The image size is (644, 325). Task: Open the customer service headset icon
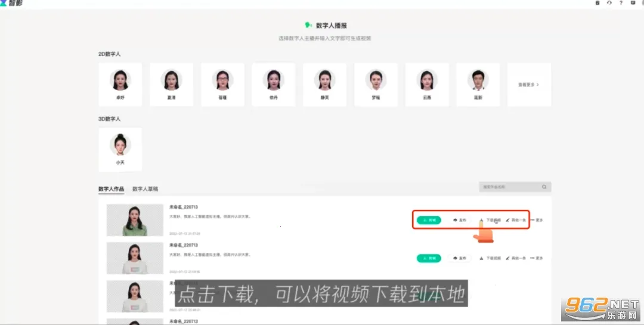(x=609, y=2)
